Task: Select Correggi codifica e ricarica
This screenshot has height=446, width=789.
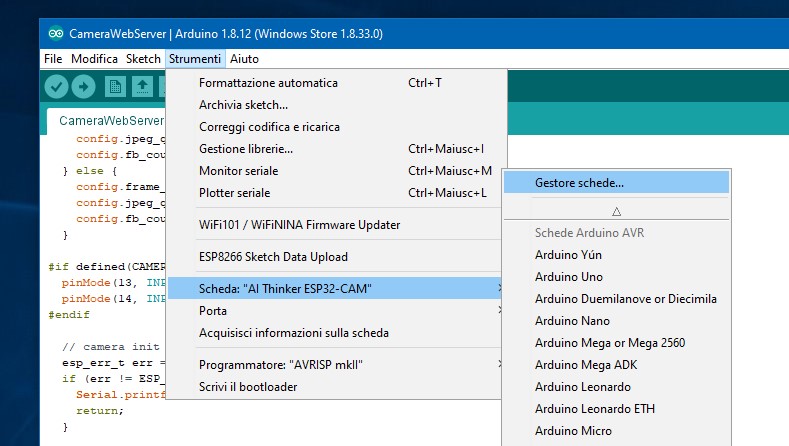Action: [334, 127]
